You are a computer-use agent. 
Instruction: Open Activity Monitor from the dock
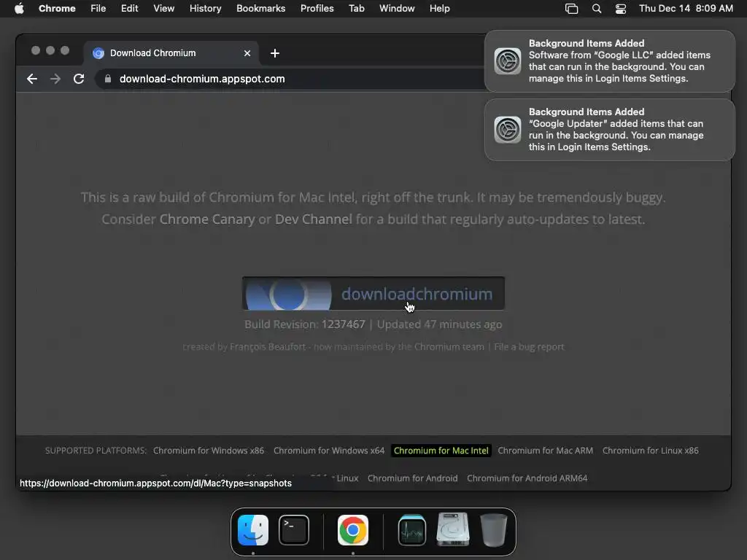412,529
